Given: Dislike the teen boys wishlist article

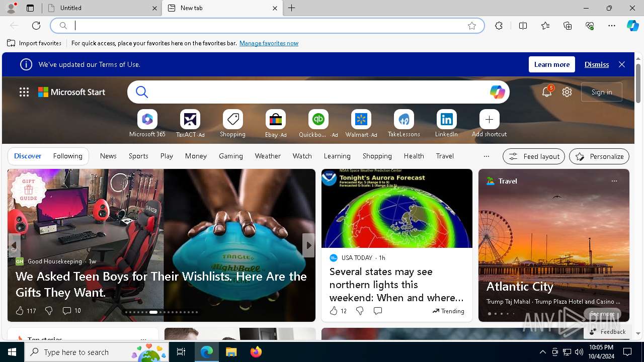Looking at the screenshot, I should point(49,311).
